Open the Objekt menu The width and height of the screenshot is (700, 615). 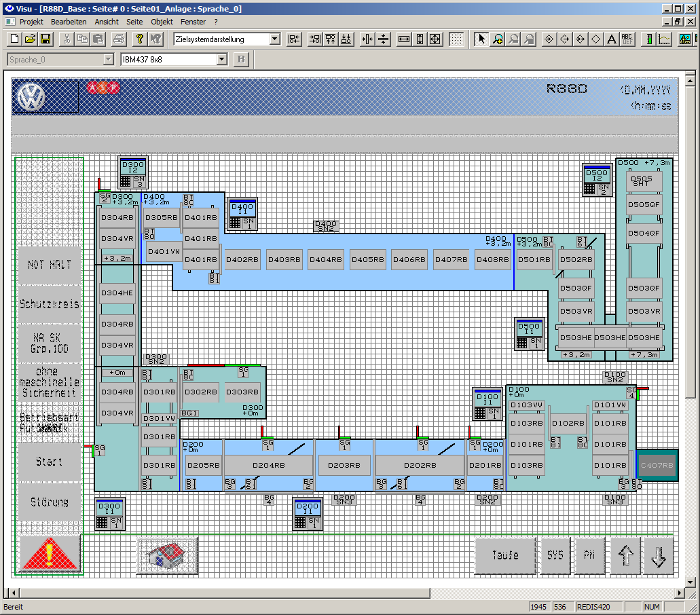pos(162,22)
